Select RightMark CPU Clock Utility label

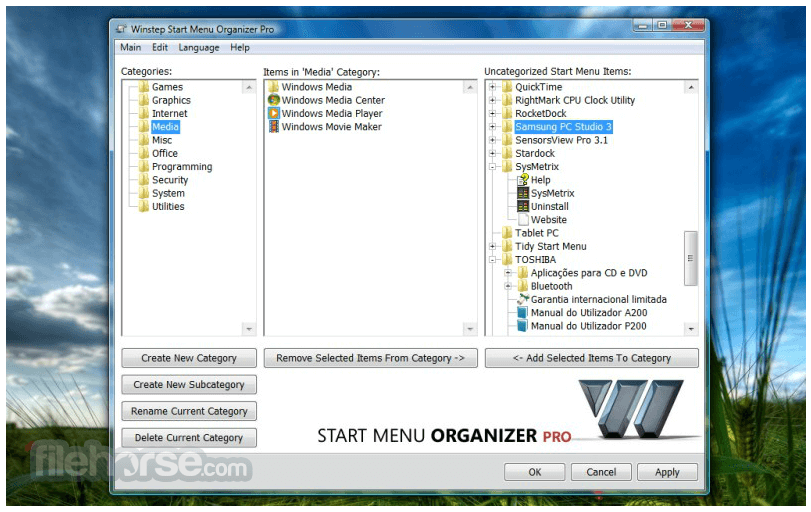[x=575, y=100]
